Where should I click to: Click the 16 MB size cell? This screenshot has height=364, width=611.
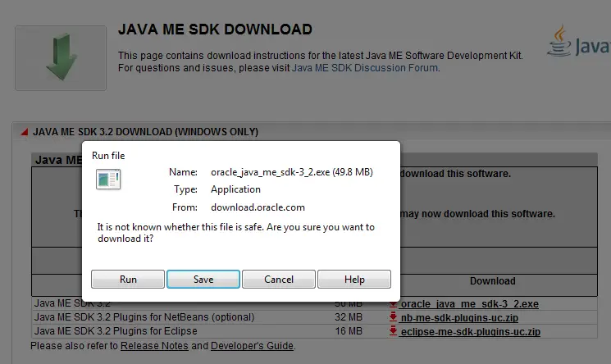[x=349, y=331]
